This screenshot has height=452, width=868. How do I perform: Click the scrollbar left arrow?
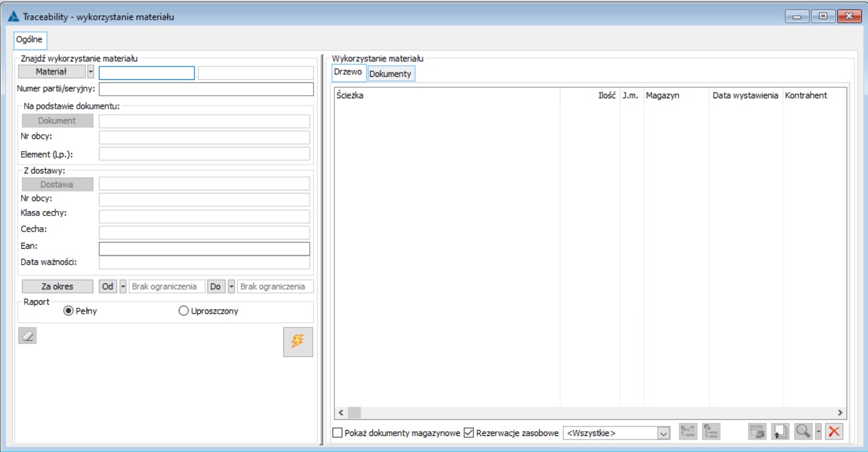[x=341, y=413]
